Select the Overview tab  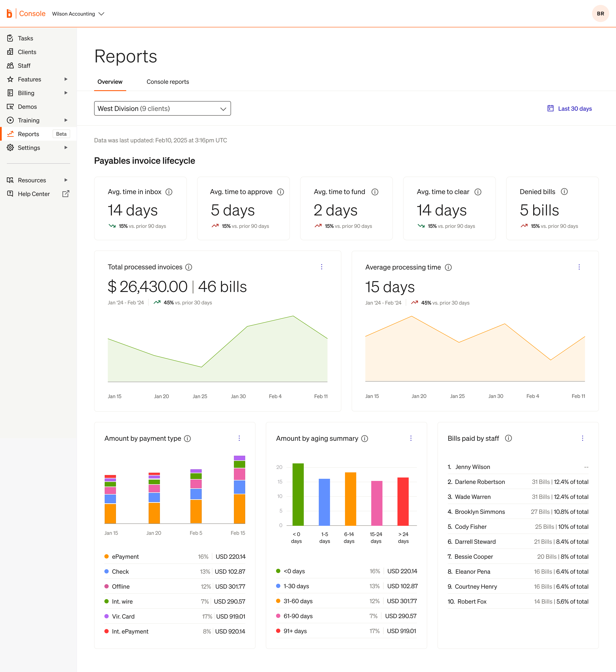pos(110,82)
